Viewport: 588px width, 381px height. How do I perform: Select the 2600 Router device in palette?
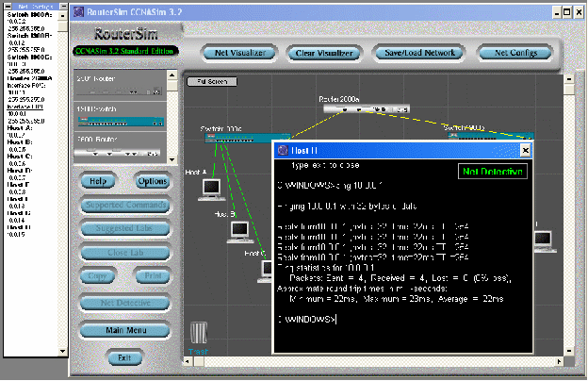pos(120,147)
